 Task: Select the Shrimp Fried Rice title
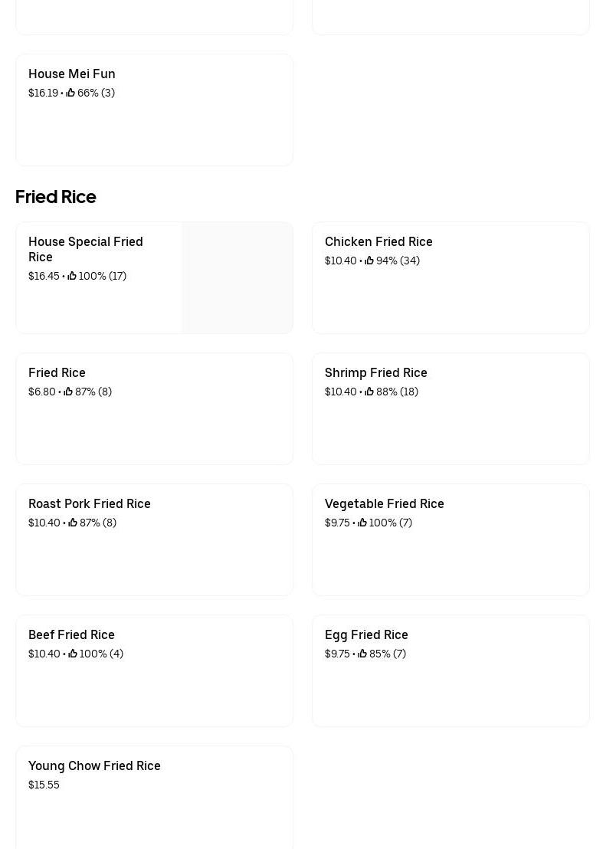click(x=375, y=372)
